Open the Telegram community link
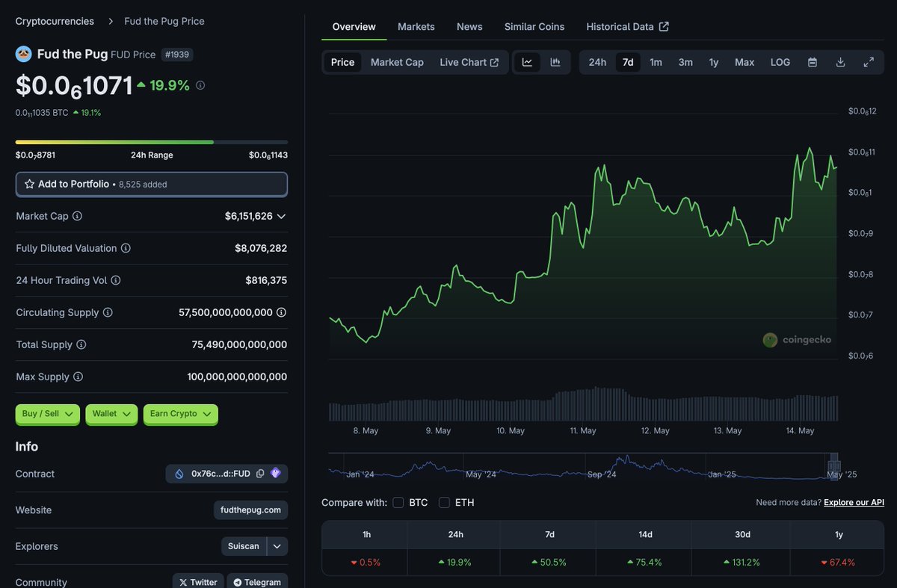897x588 pixels. 257,582
